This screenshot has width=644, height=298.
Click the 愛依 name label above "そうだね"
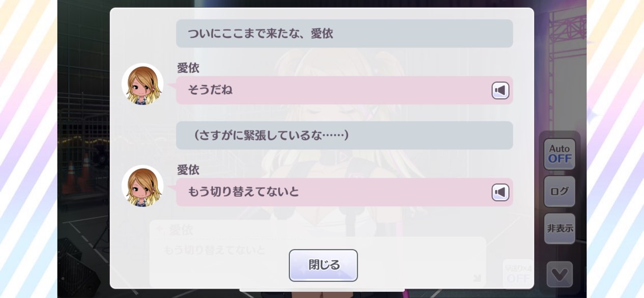[x=188, y=68]
